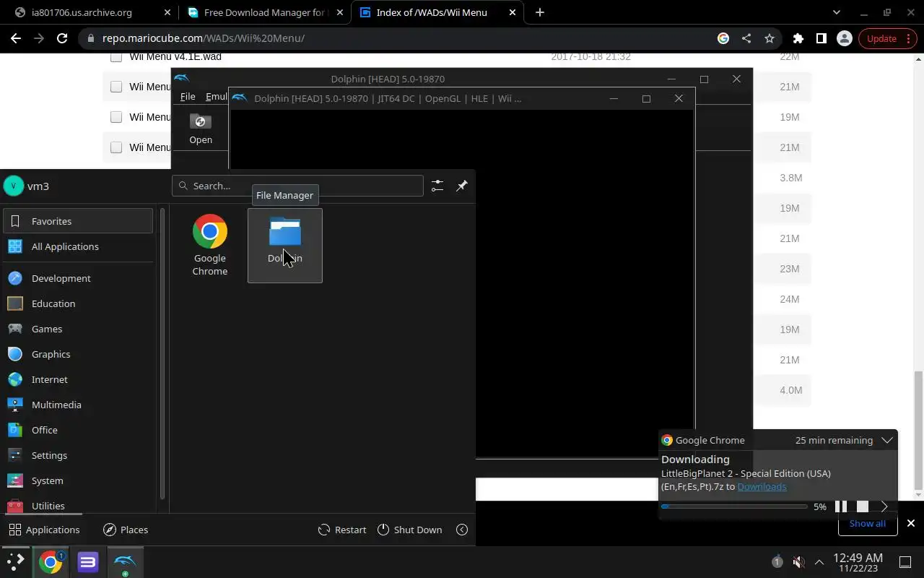
Task: Launch Google Chrome from the Favorites grid
Action: point(210,245)
